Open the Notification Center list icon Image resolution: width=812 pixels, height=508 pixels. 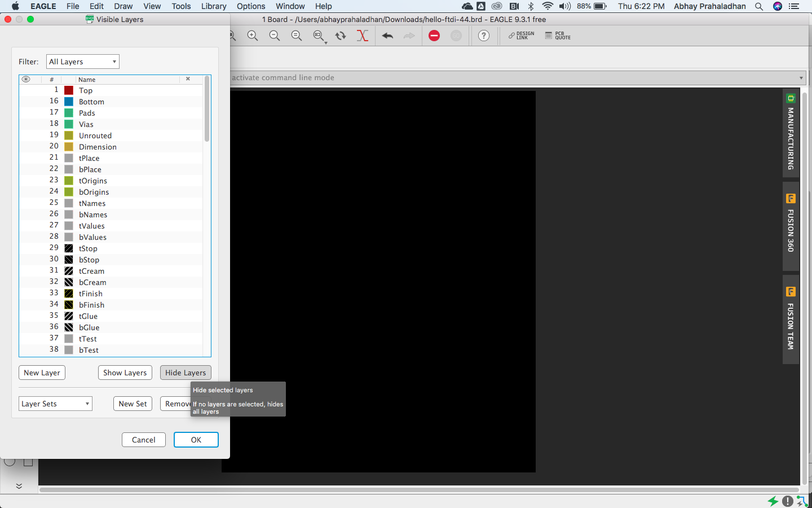pyautogui.click(x=794, y=6)
